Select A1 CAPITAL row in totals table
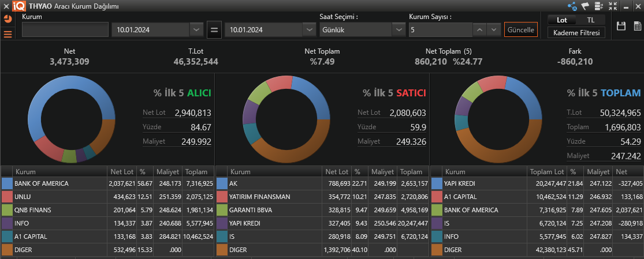 [x=537, y=197]
